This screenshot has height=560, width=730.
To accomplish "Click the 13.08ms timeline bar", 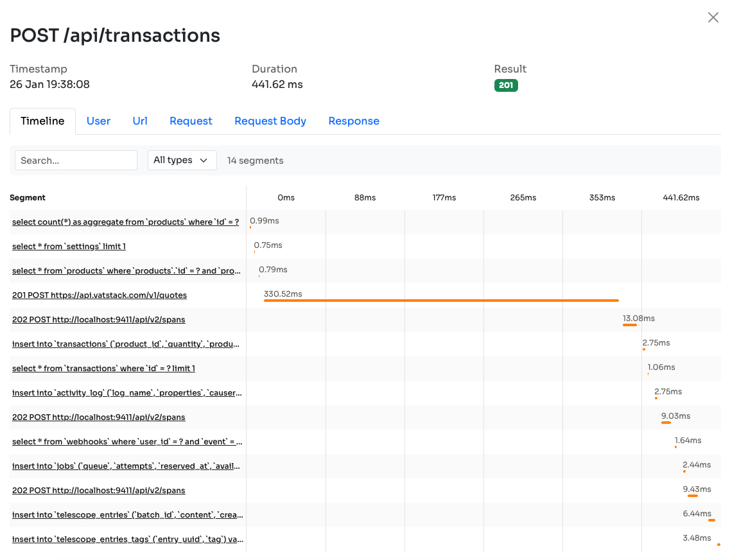I will point(630,325).
